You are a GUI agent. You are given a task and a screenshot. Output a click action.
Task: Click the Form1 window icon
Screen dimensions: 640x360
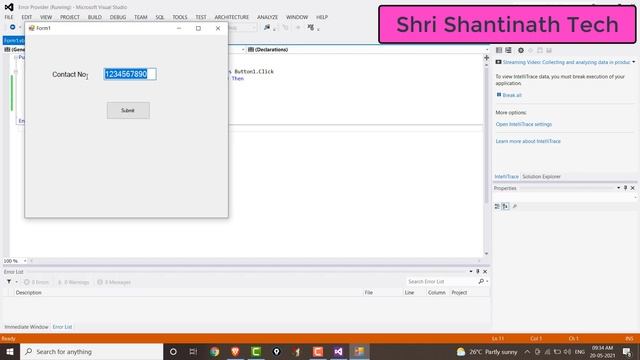pyautogui.click(x=31, y=28)
